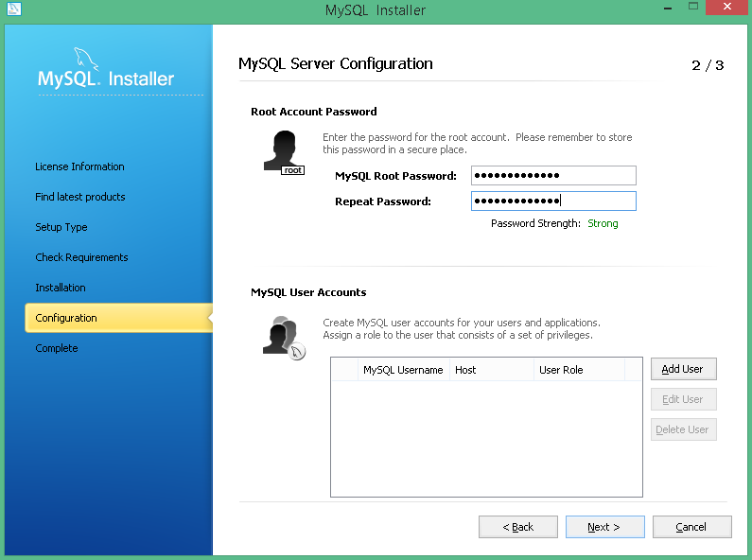Click the 'MySQL User Accounts' heading
The height and width of the screenshot is (560, 752).
pyautogui.click(x=308, y=292)
